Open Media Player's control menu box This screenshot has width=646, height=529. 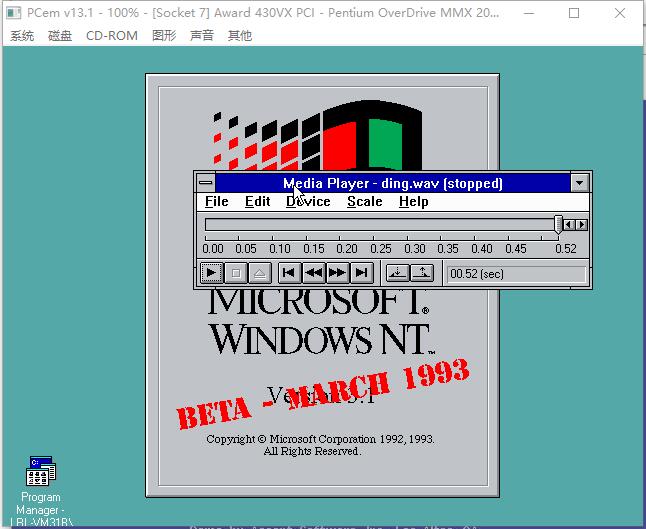(x=206, y=183)
